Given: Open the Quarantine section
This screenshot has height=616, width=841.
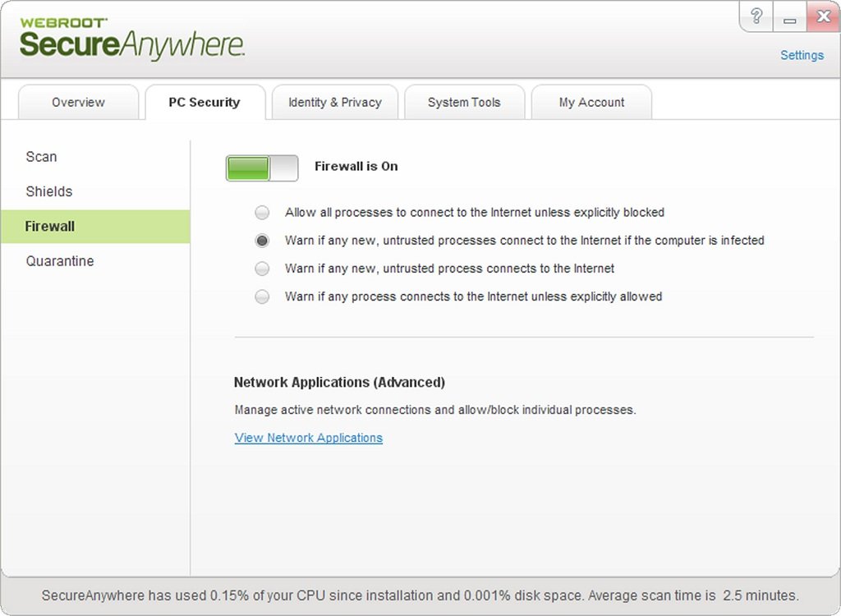Looking at the screenshot, I should (60, 260).
